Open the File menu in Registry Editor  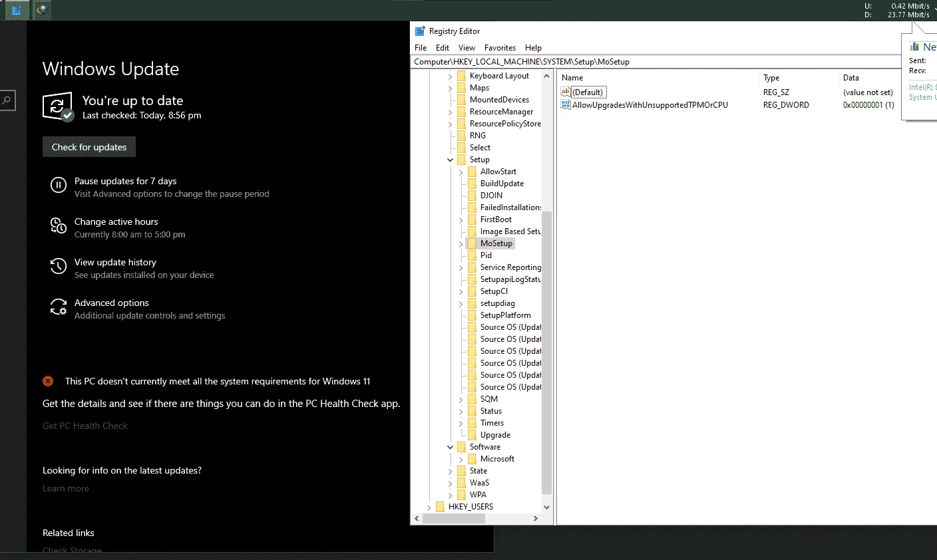(421, 48)
